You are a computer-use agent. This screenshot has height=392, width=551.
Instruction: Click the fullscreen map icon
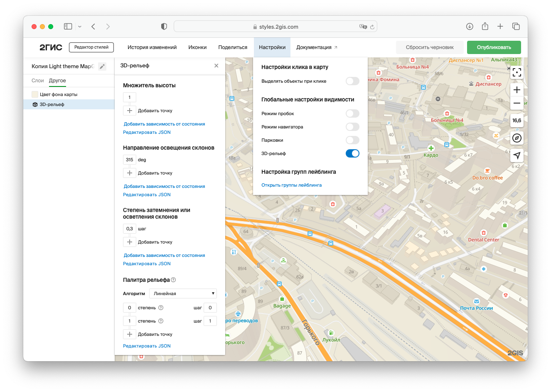[517, 73]
